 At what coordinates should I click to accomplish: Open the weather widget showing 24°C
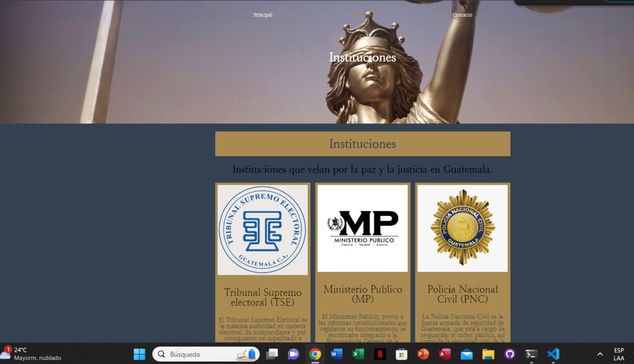click(32, 353)
